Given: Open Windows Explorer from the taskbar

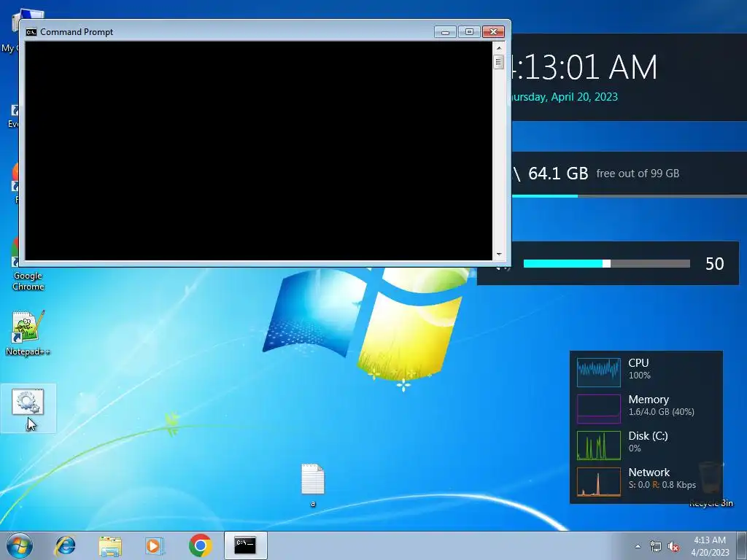Looking at the screenshot, I should pos(110,545).
